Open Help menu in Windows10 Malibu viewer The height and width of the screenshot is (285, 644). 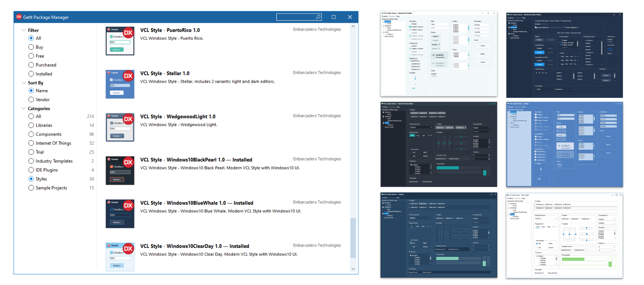click(398, 16)
